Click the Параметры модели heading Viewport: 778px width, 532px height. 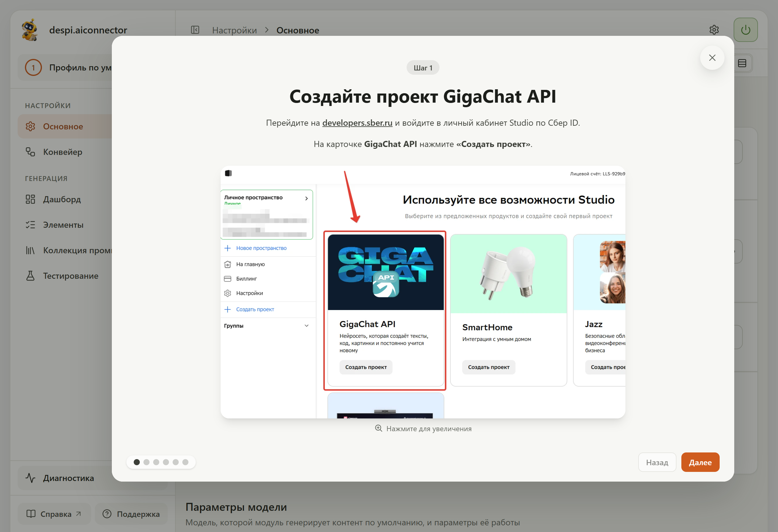(236, 507)
